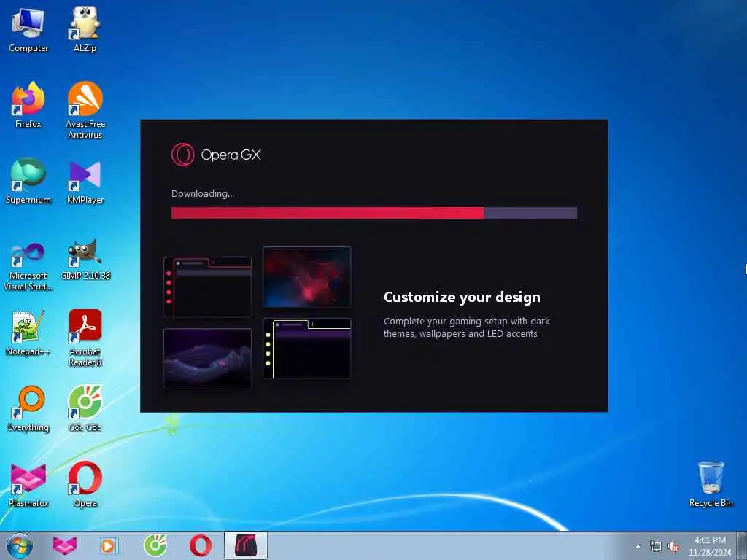
Task: Show hidden system tray icons arrow
Action: click(638, 547)
